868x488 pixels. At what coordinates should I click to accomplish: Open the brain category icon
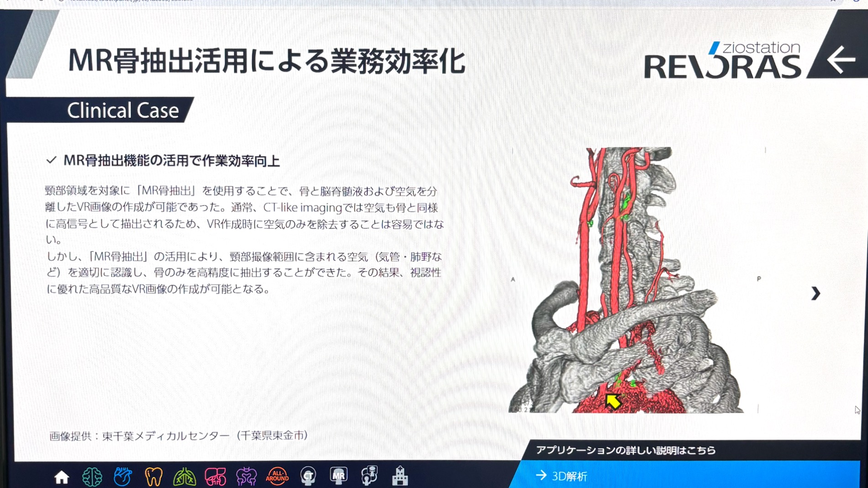click(92, 477)
